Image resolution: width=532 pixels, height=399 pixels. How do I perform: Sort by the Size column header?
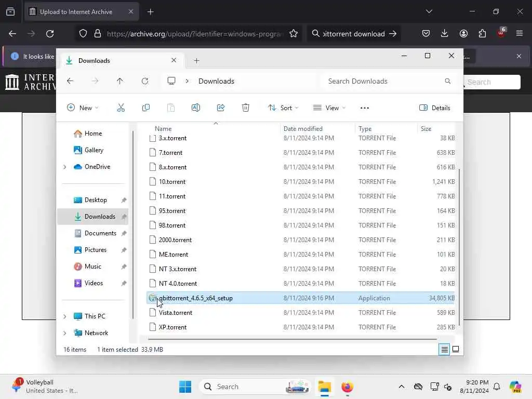426,129
